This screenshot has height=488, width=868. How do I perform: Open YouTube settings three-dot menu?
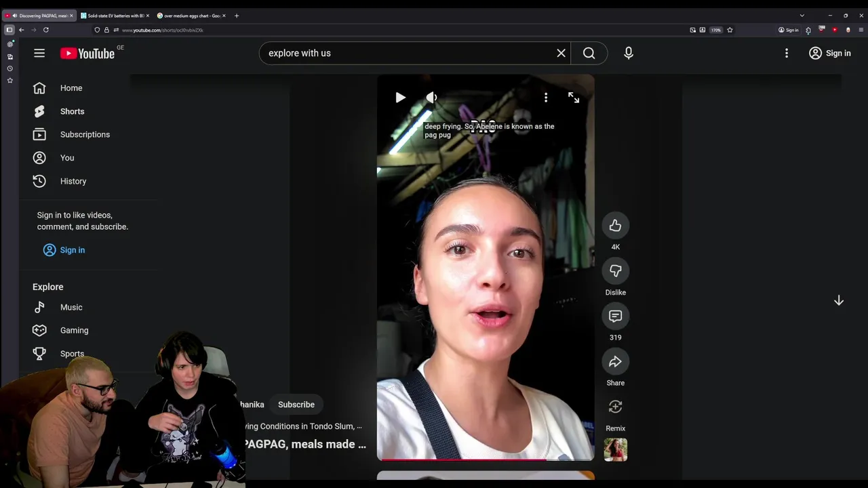point(787,53)
